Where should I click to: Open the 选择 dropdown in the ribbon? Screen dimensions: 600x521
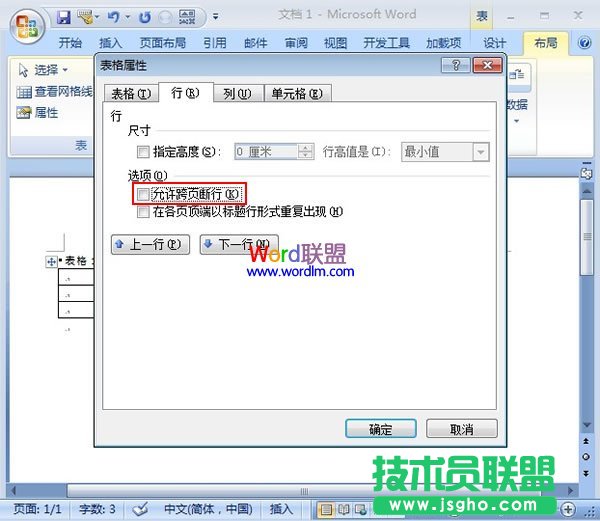[x=43, y=70]
